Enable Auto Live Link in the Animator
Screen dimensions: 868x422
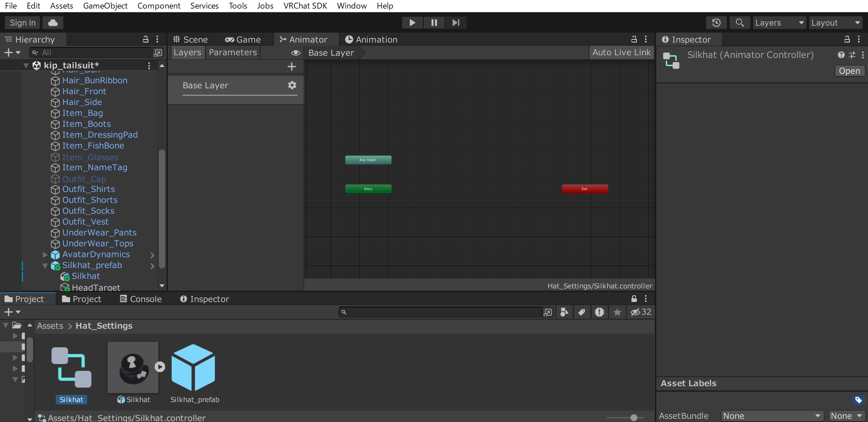pos(621,53)
